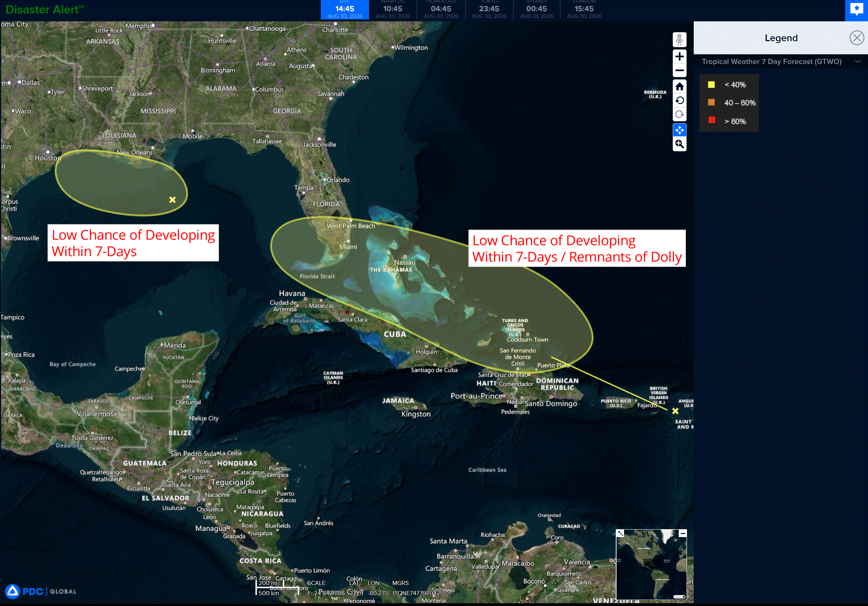Minimize the overview map
Screen dimensions: 868x606
click(x=682, y=533)
